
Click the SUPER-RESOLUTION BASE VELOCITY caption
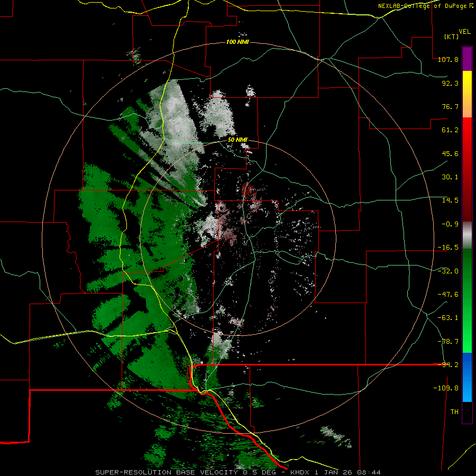pyautogui.click(x=167, y=472)
